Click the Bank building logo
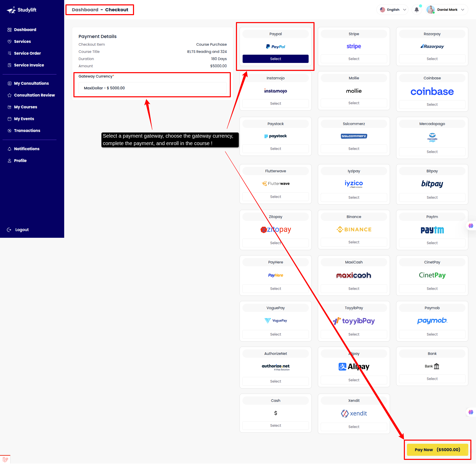This screenshot has height=464, width=476. (432, 366)
